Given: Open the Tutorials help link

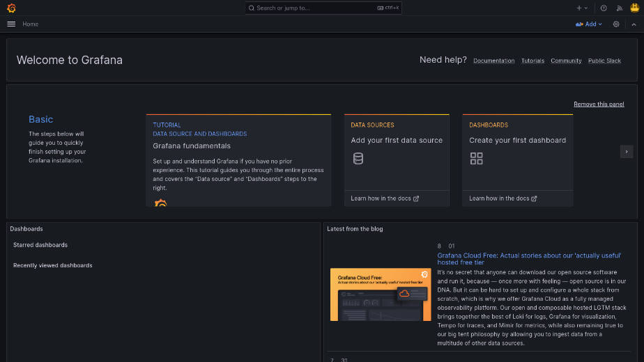Looking at the screenshot, I should (532, 61).
